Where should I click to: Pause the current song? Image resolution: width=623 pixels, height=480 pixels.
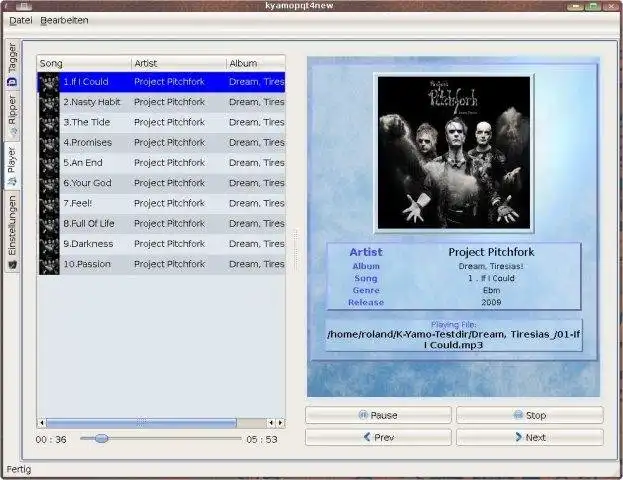(x=378, y=415)
